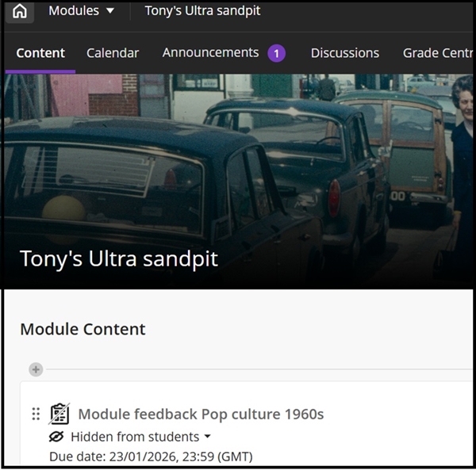Toggle the hidden eye icon for Module feedback
Screen dimensions: 476x470
(56, 437)
